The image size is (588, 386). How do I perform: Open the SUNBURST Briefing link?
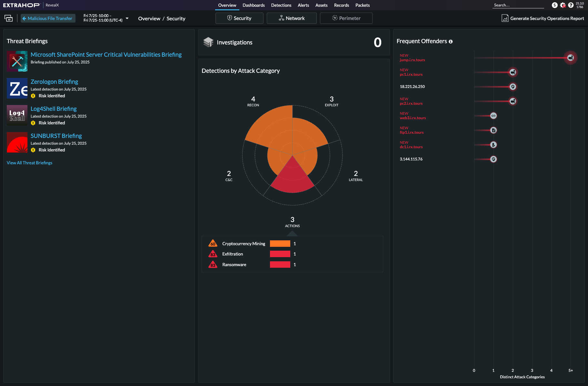click(56, 136)
